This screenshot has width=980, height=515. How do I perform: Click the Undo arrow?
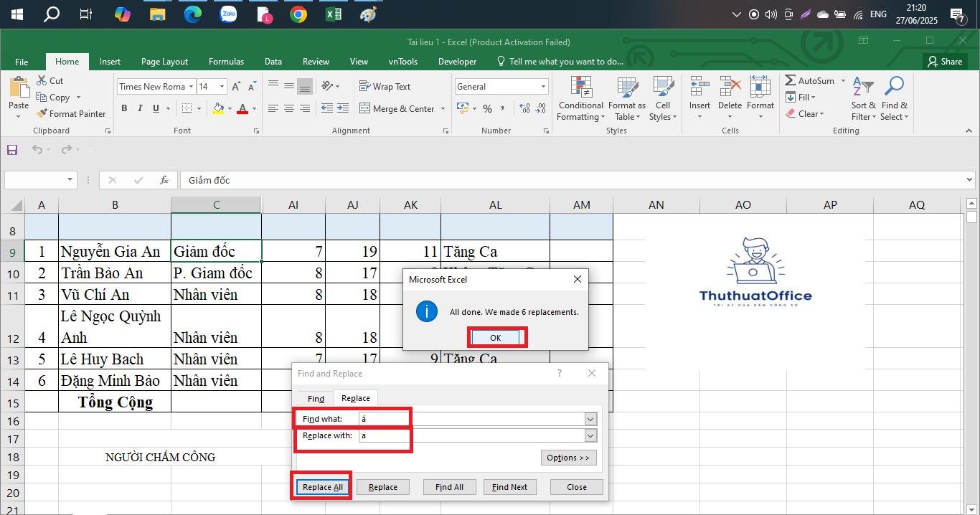[x=37, y=150]
